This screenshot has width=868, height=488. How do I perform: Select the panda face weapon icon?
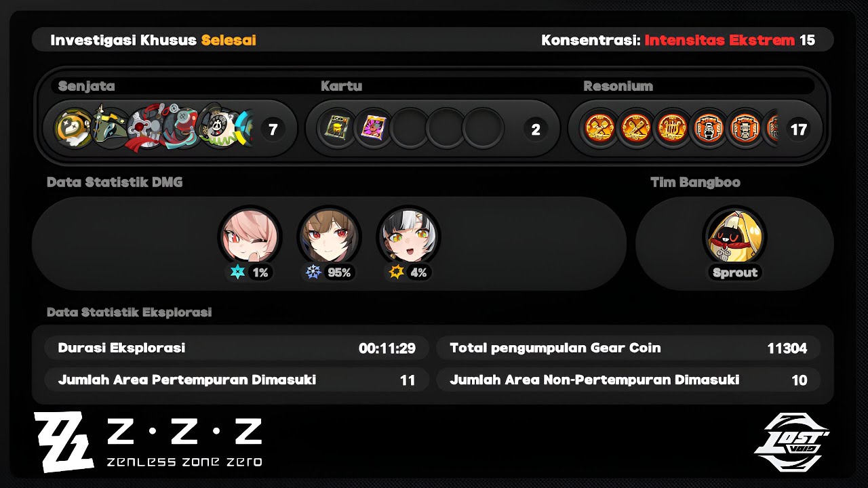pos(218,128)
